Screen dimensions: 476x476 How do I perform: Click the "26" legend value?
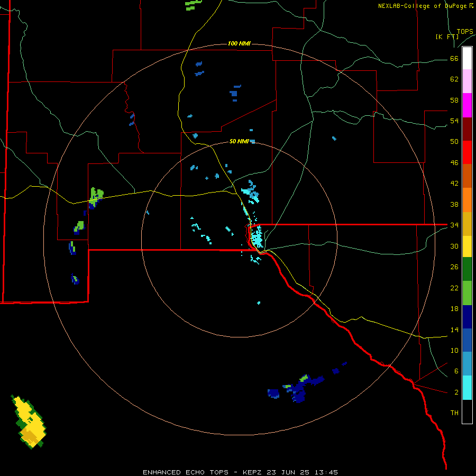(x=454, y=267)
